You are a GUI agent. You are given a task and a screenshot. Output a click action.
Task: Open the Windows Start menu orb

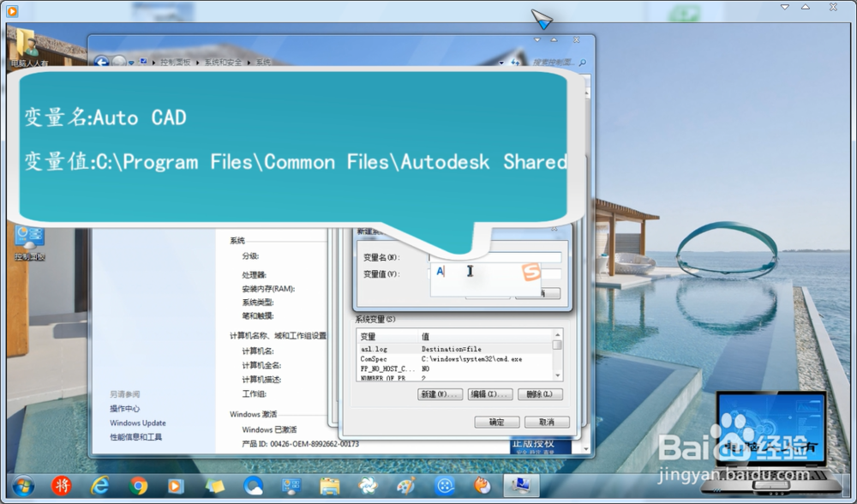click(23, 485)
